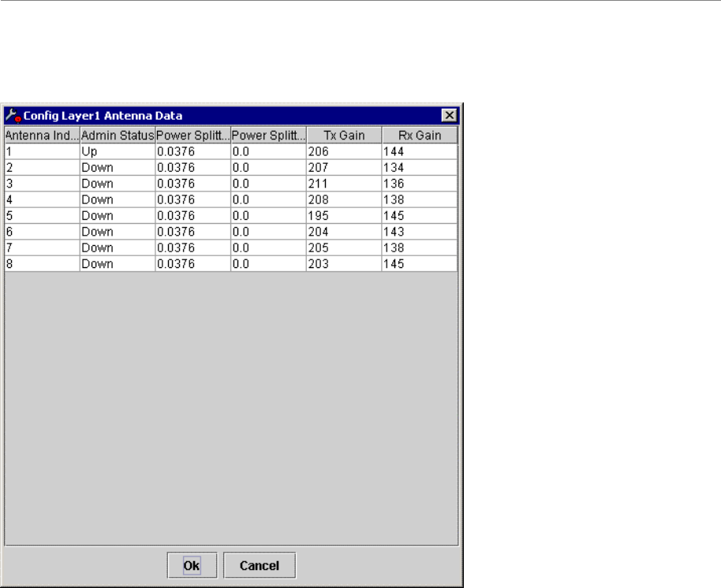Click the 0.0 power splitter cell in row 8
Image resolution: width=721 pixels, height=588 pixels.
click(268, 264)
